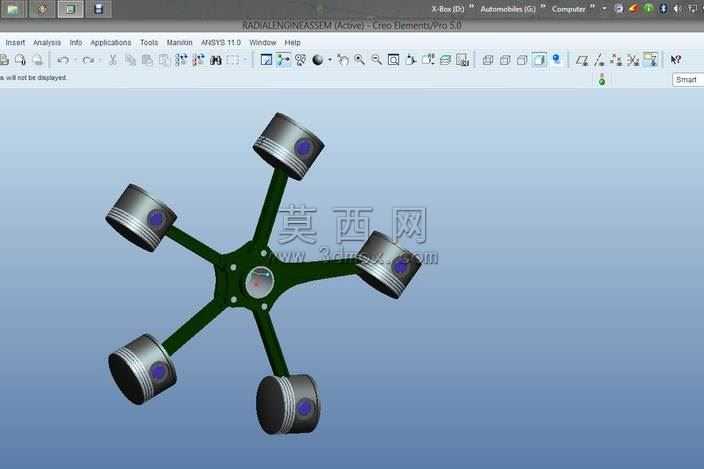Switch to Hidden Line display style
This screenshot has width=704, height=469.
point(505,60)
